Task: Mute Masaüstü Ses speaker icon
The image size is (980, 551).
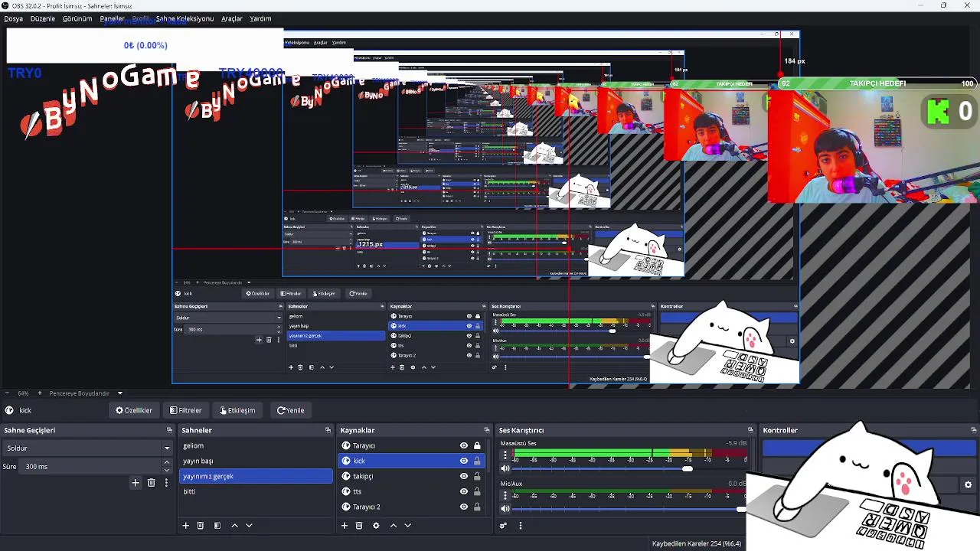Action: [x=505, y=468]
